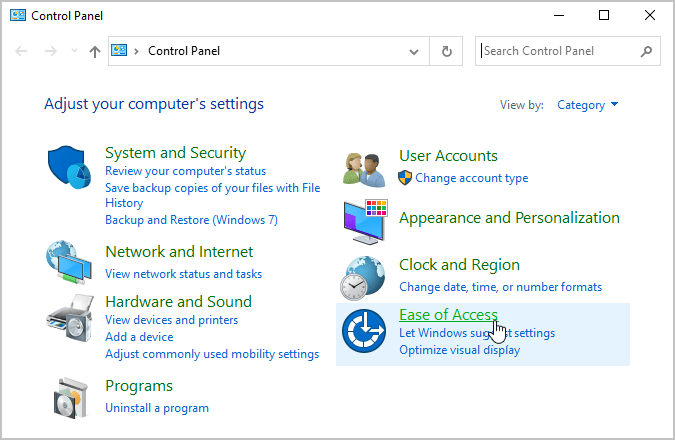Click the search magnifier icon
The width and height of the screenshot is (675, 440).
pos(646,51)
